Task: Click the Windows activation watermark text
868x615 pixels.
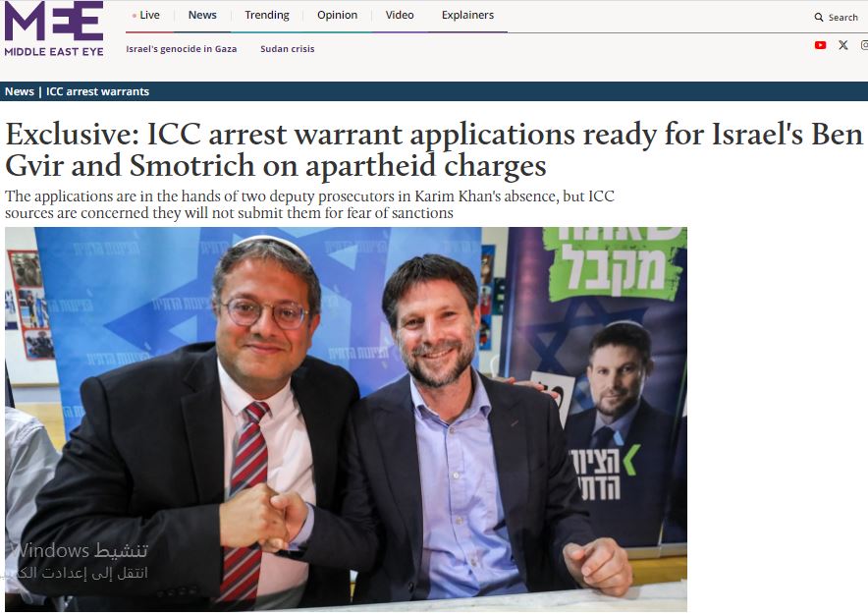Action: (79, 561)
